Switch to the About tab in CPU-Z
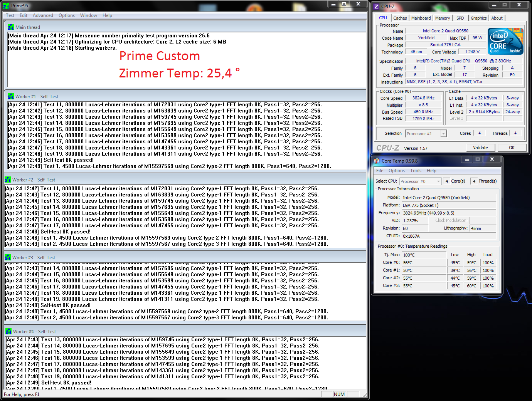 click(x=497, y=18)
